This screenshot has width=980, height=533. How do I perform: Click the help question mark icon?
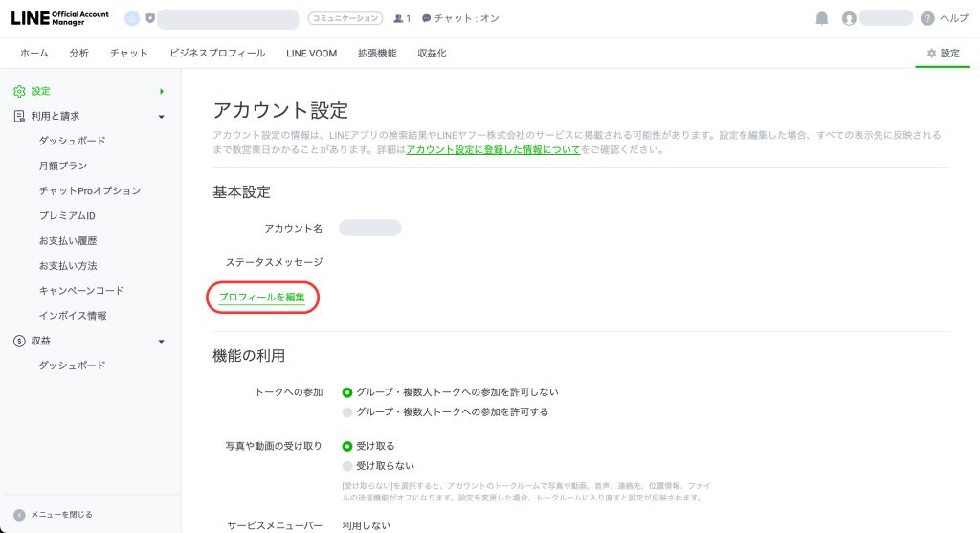point(926,18)
